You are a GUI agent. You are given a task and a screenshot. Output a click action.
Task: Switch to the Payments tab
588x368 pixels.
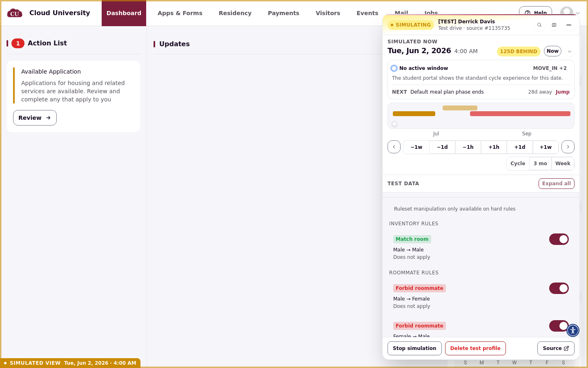(283, 13)
